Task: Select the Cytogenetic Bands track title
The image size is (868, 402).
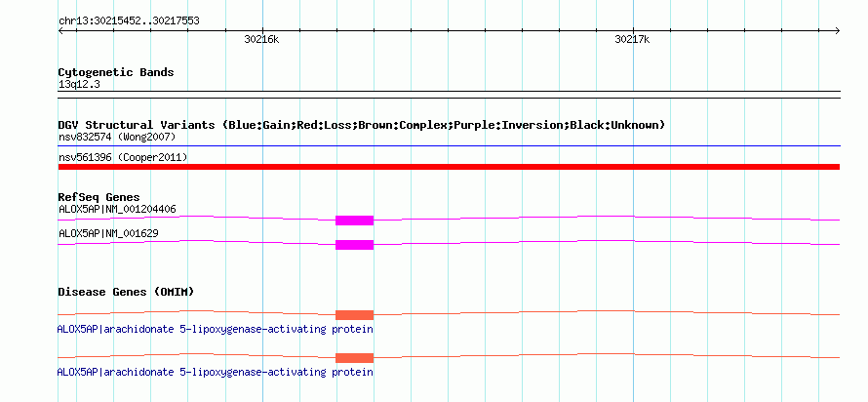Action: pos(116,72)
